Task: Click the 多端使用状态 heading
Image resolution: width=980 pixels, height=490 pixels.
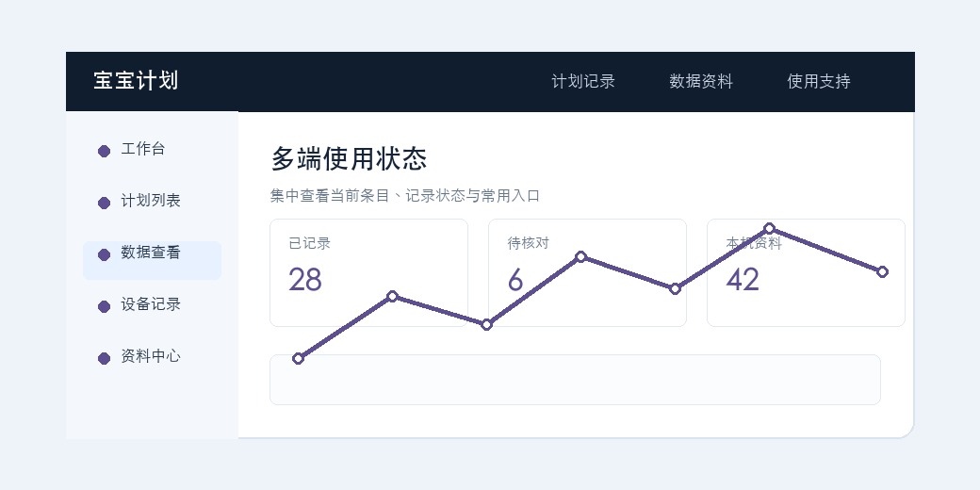Action: coord(349,158)
